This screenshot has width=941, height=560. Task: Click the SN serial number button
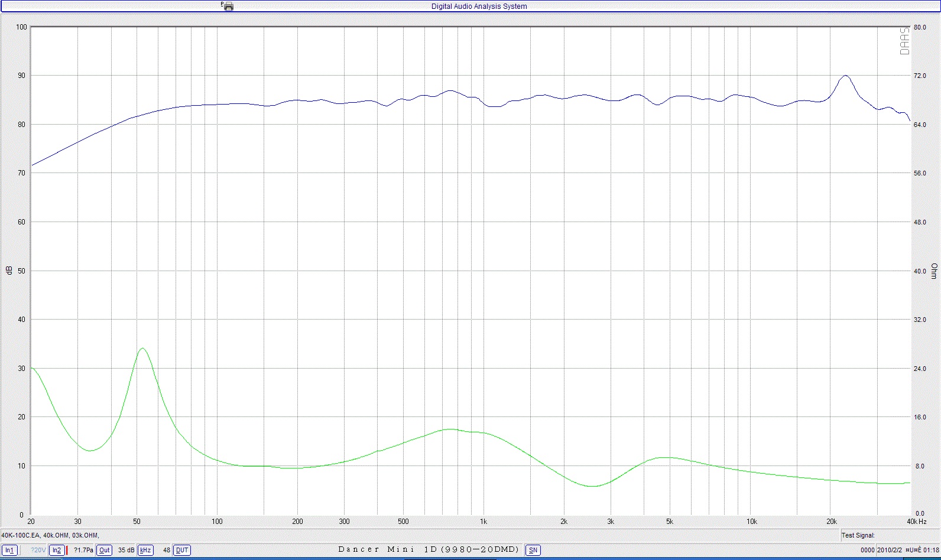coord(533,550)
